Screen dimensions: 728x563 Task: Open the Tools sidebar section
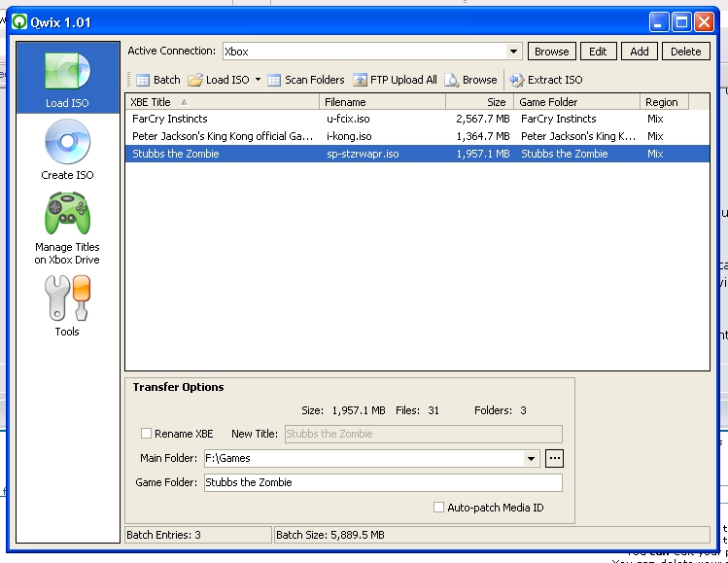click(67, 305)
